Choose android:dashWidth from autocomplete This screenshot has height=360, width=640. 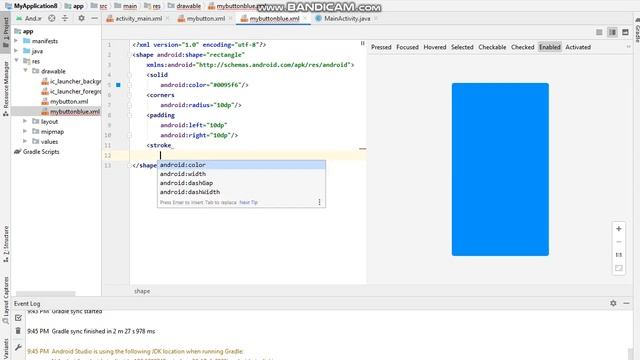click(241, 192)
